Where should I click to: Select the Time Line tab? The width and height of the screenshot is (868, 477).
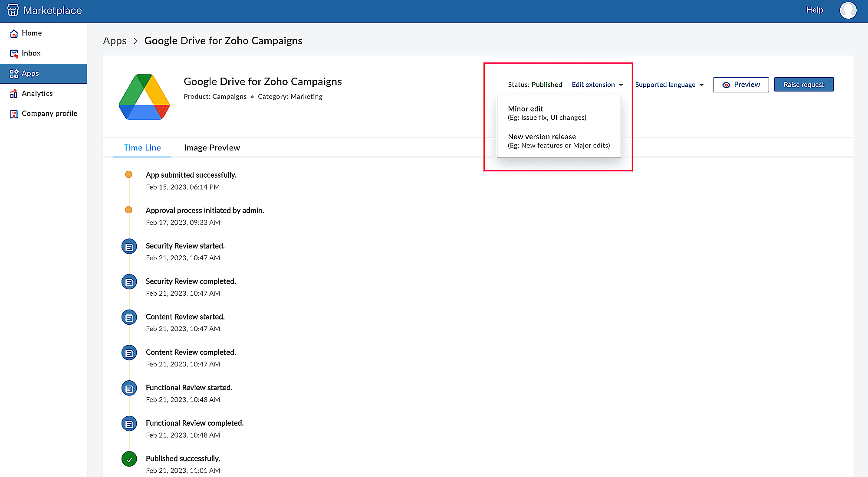(142, 148)
